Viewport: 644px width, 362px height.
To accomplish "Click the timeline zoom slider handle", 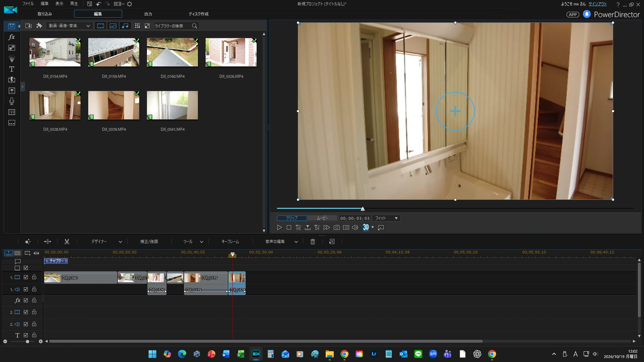I will (x=28, y=342).
